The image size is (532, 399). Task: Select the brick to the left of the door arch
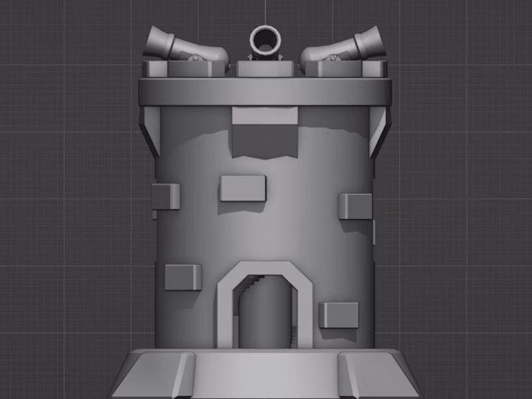tap(184, 277)
